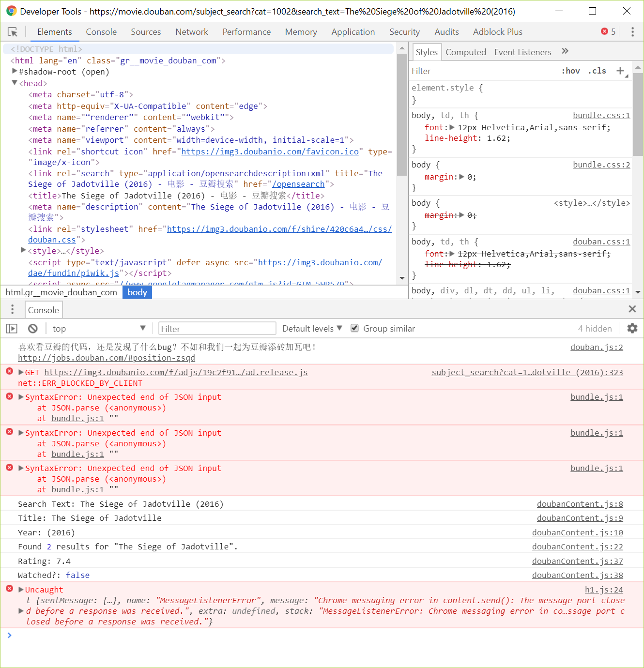Viewport: 644px width, 668px height.
Task: Open the Performance tab
Action: click(x=246, y=32)
